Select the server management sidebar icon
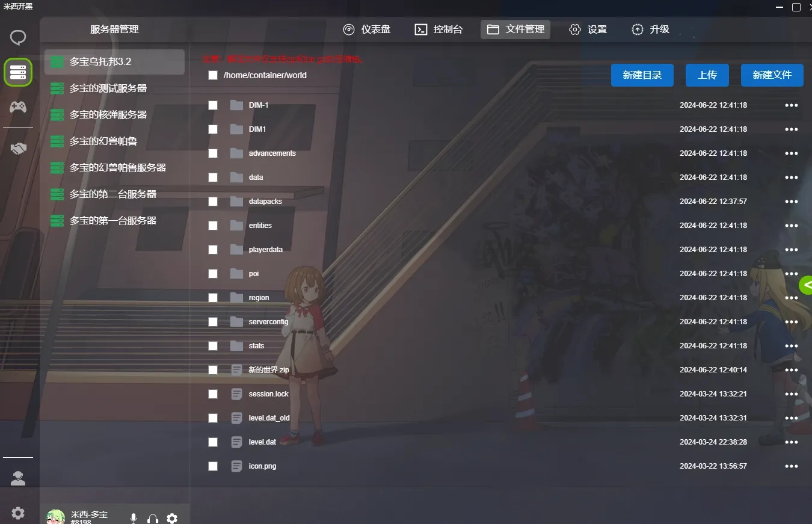The width and height of the screenshot is (812, 524). click(18, 72)
